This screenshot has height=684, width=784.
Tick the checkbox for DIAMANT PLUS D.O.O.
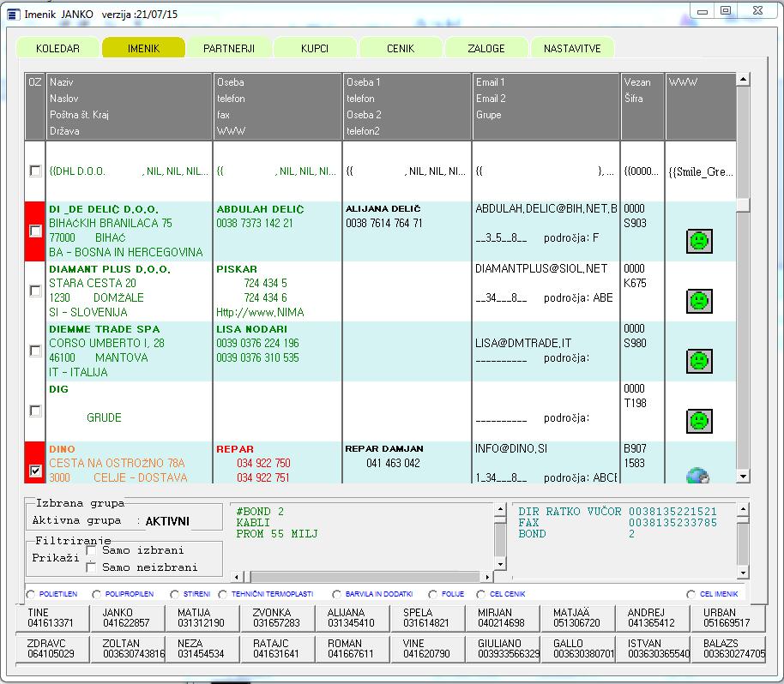tap(35, 291)
